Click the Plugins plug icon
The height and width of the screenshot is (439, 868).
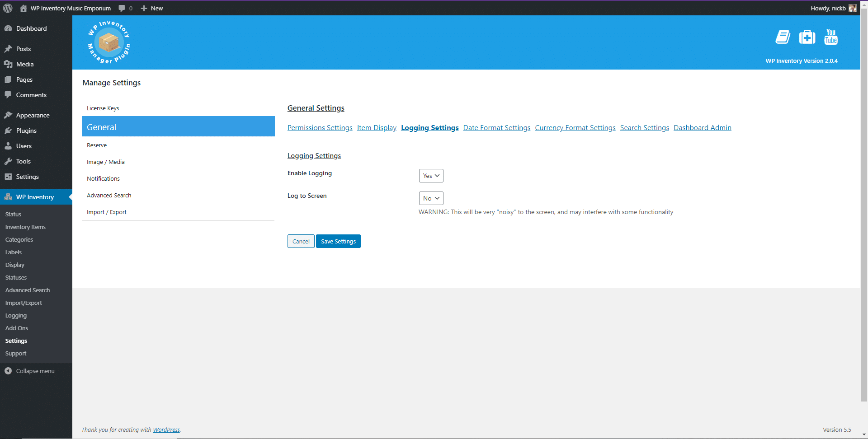[x=8, y=131]
